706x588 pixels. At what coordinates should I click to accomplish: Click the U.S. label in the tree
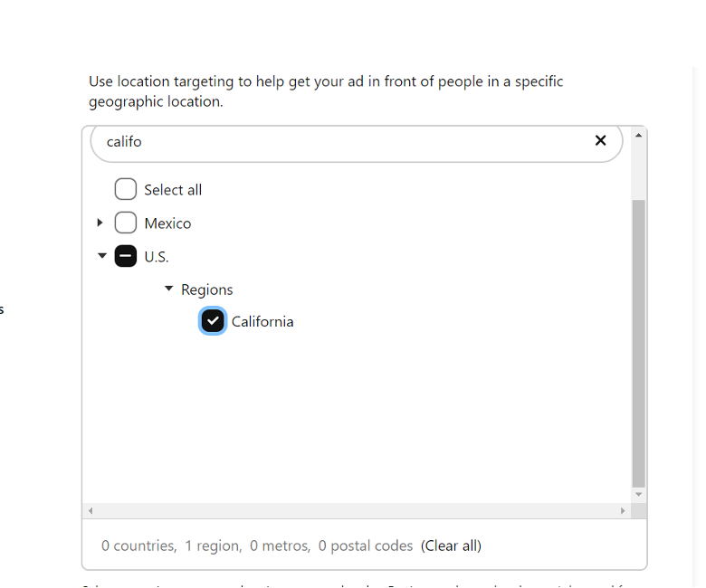point(157,257)
